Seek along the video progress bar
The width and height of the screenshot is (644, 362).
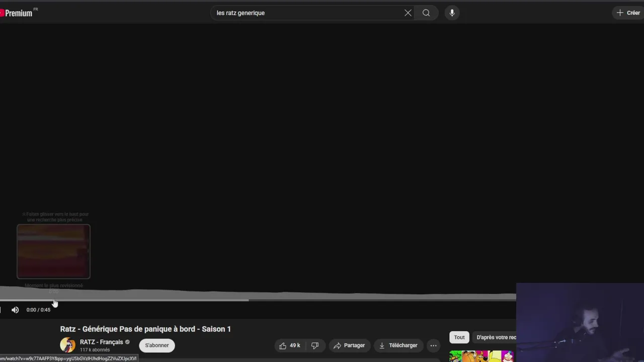(x=258, y=300)
